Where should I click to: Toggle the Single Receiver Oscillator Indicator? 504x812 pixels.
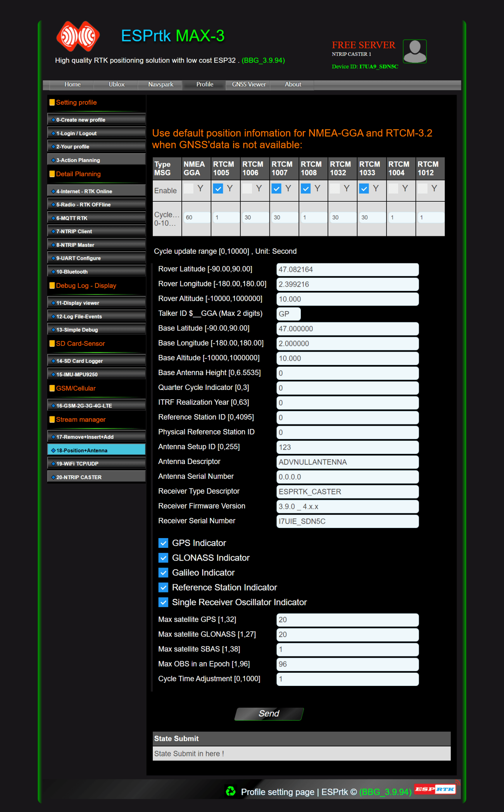pyautogui.click(x=164, y=603)
